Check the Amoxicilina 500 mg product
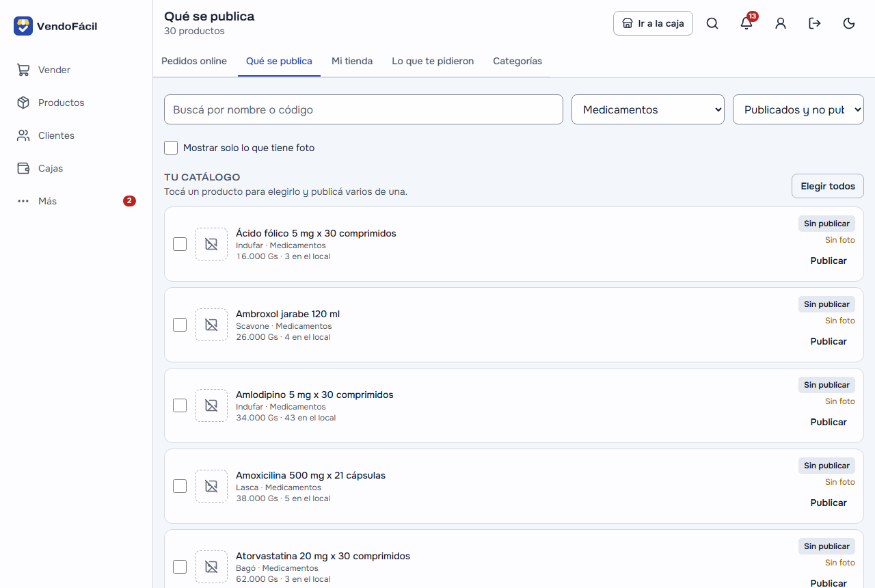 point(180,486)
